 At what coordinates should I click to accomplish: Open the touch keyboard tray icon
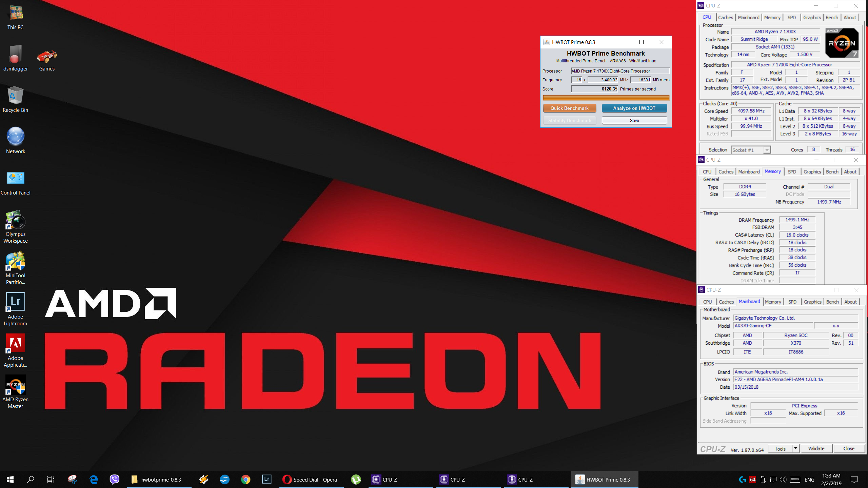[x=795, y=480]
